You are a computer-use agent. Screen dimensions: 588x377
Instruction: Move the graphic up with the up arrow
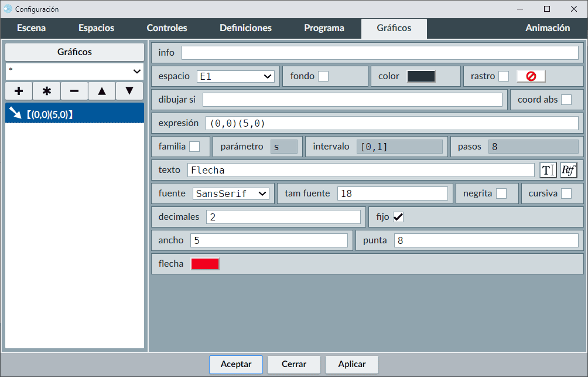[102, 91]
